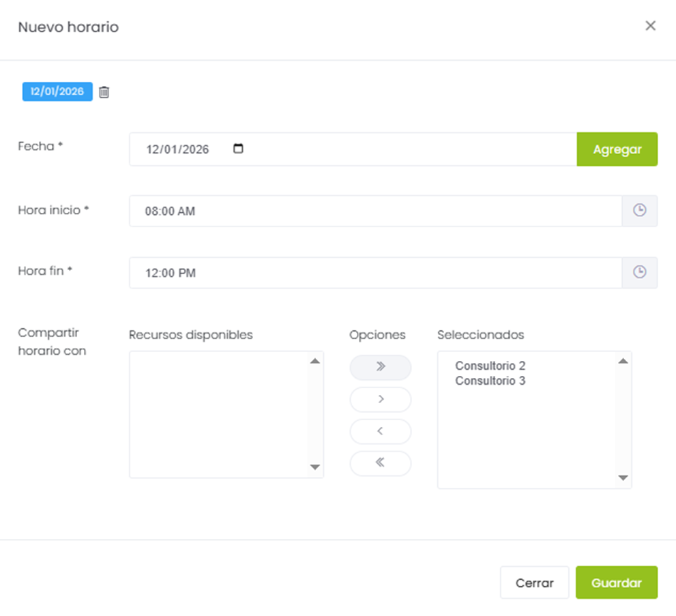Remove selected resource with single left arrow
This screenshot has width=676, height=616.
tap(380, 431)
